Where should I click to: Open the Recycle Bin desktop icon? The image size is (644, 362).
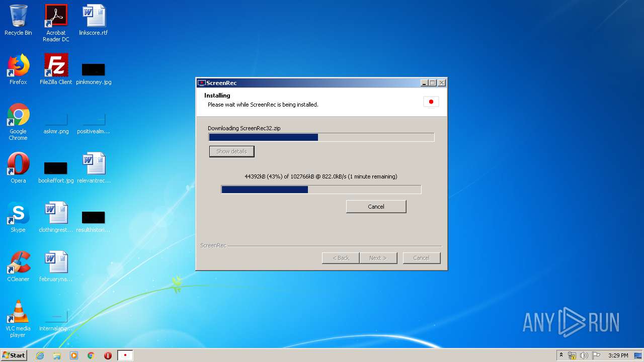point(18,20)
